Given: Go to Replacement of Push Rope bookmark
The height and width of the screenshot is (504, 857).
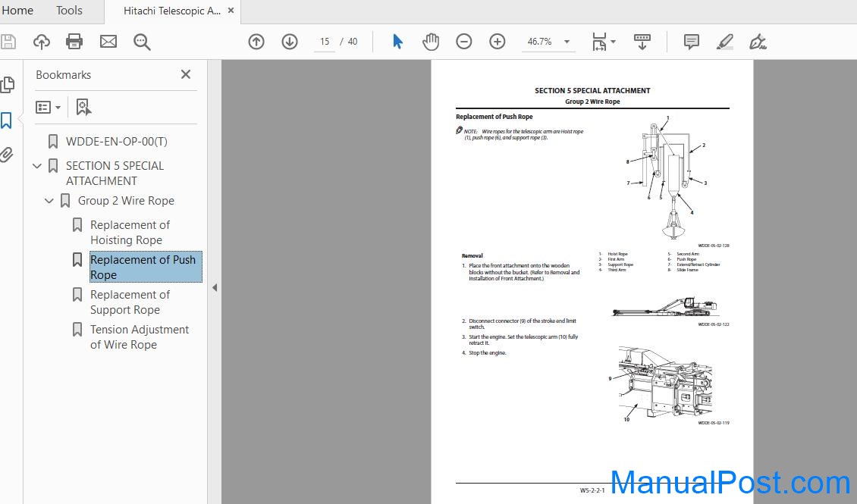Looking at the screenshot, I should click(x=146, y=267).
